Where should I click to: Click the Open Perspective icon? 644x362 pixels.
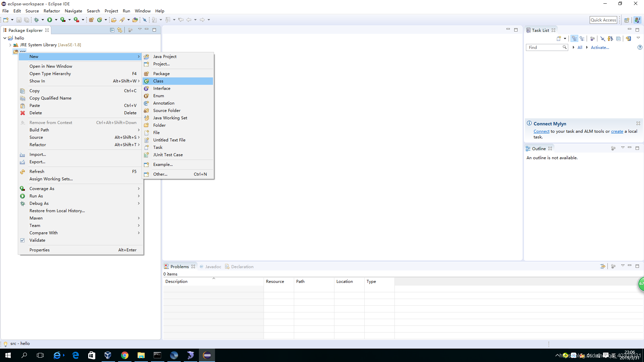(627, 20)
